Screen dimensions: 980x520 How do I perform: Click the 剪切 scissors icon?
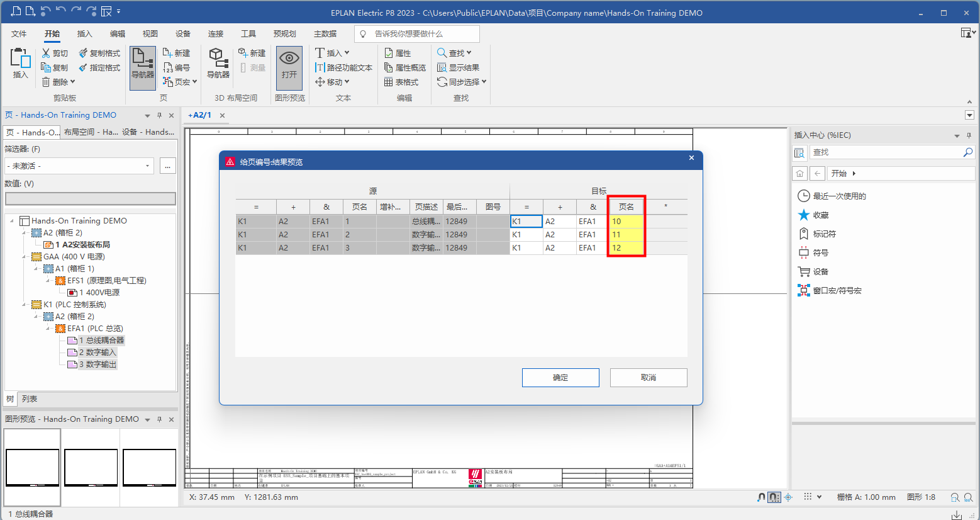47,54
